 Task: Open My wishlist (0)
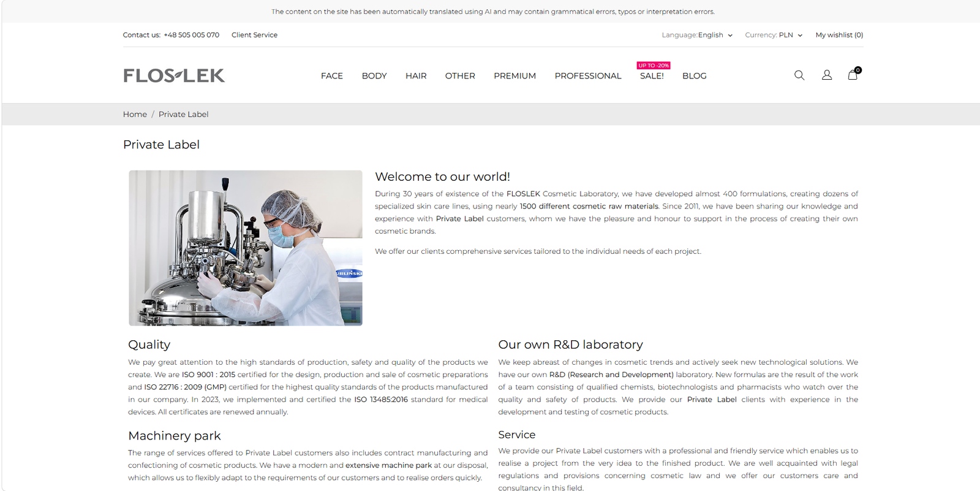pos(839,35)
